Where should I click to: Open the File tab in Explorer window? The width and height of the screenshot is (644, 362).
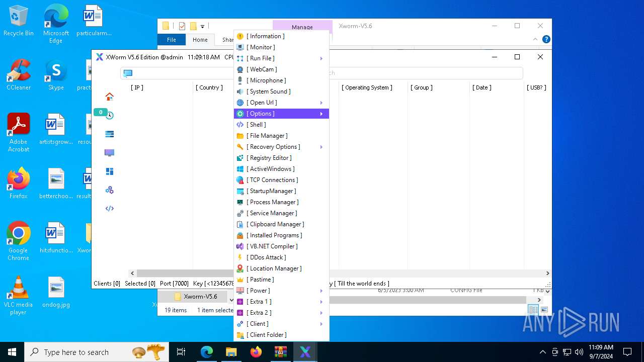(x=172, y=40)
